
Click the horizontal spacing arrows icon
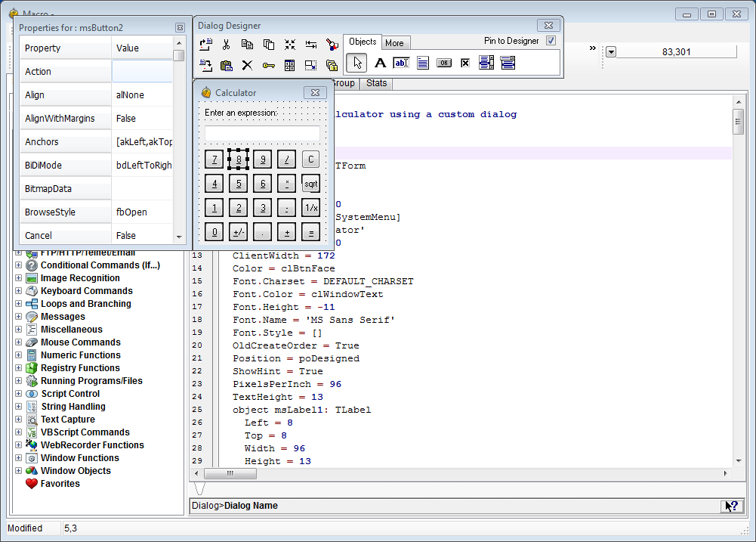pyautogui.click(x=311, y=45)
